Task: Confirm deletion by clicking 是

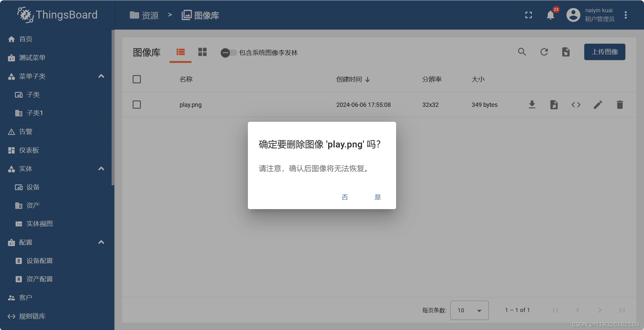Action: click(x=377, y=197)
